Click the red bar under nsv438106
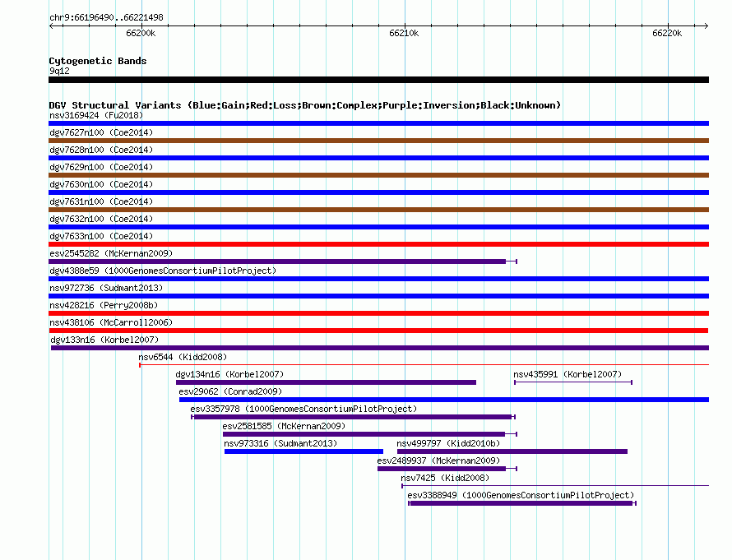 [x=378, y=331]
